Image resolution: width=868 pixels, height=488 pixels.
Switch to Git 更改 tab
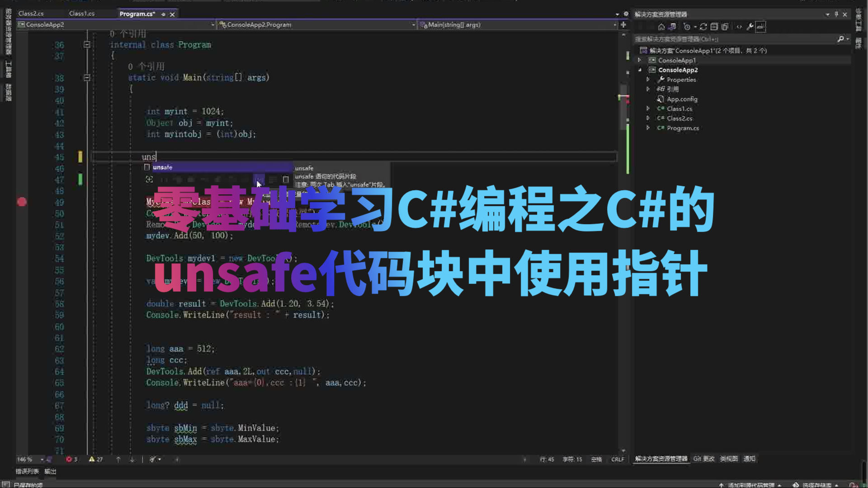703,459
